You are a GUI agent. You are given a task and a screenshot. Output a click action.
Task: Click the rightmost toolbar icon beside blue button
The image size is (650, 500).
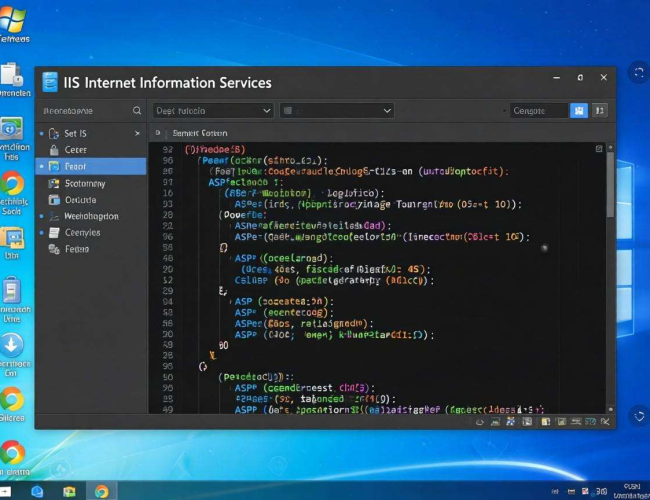click(600, 111)
